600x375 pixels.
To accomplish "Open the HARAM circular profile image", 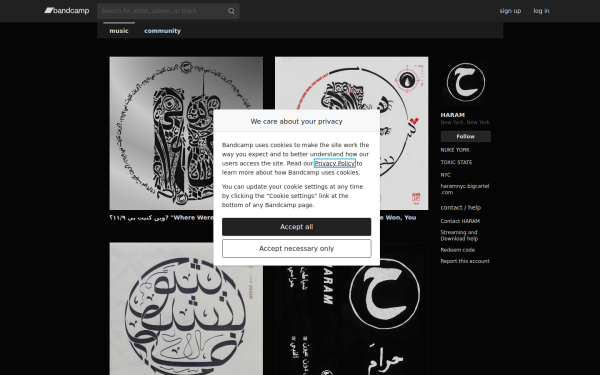I will point(466,82).
